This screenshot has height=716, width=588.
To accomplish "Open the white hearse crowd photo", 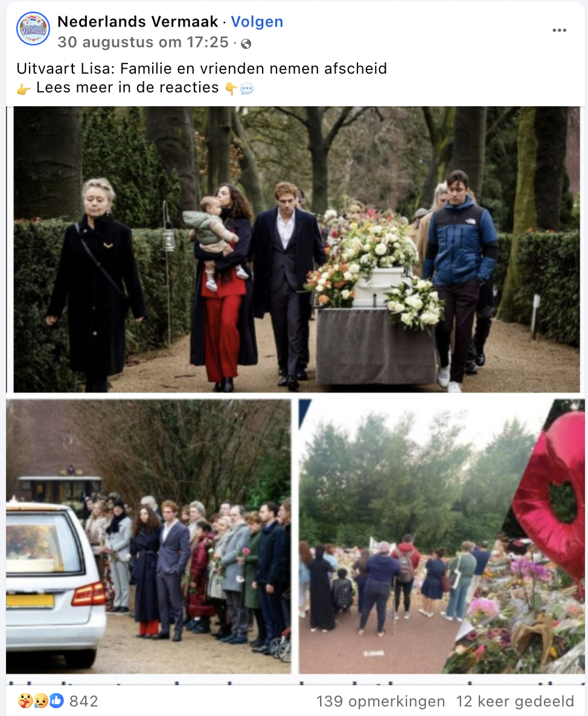I will coord(149,537).
